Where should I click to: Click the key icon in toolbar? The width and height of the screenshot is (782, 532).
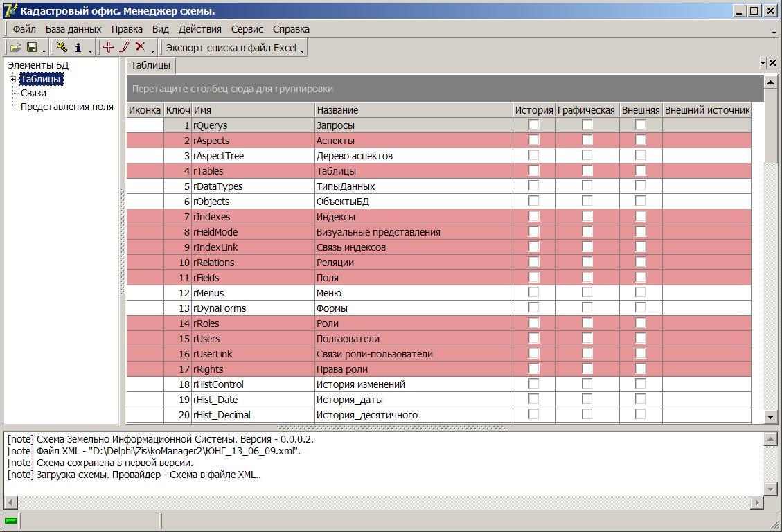62,48
